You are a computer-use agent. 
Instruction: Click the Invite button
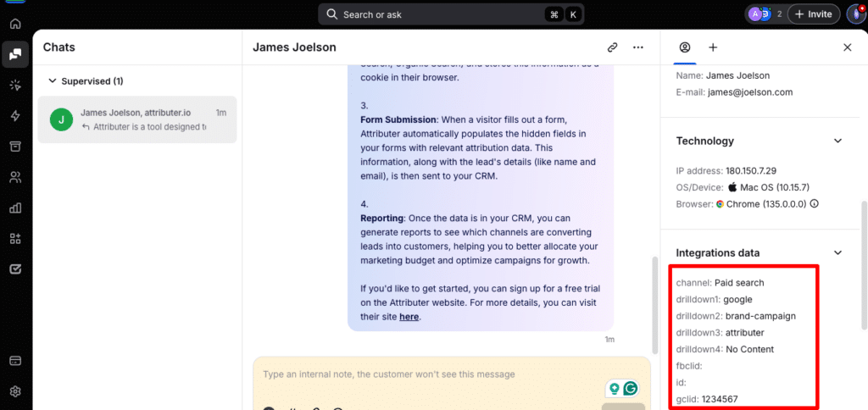click(x=814, y=14)
